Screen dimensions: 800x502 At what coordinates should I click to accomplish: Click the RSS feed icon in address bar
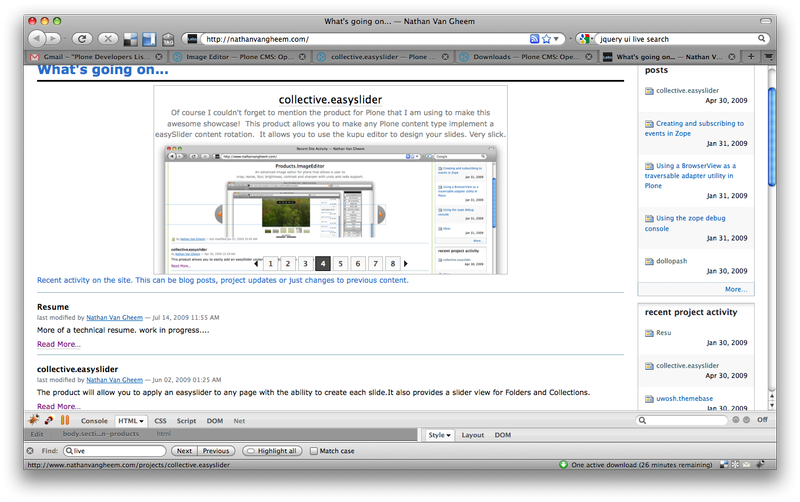coord(535,39)
